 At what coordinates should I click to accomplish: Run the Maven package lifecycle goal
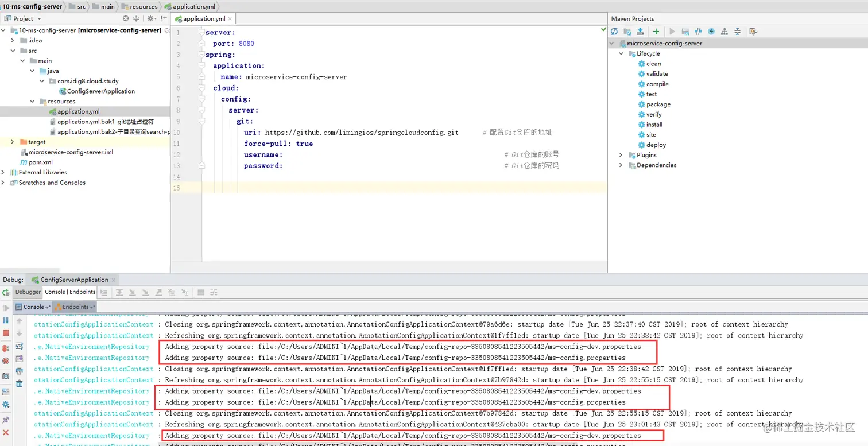pyautogui.click(x=658, y=104)
